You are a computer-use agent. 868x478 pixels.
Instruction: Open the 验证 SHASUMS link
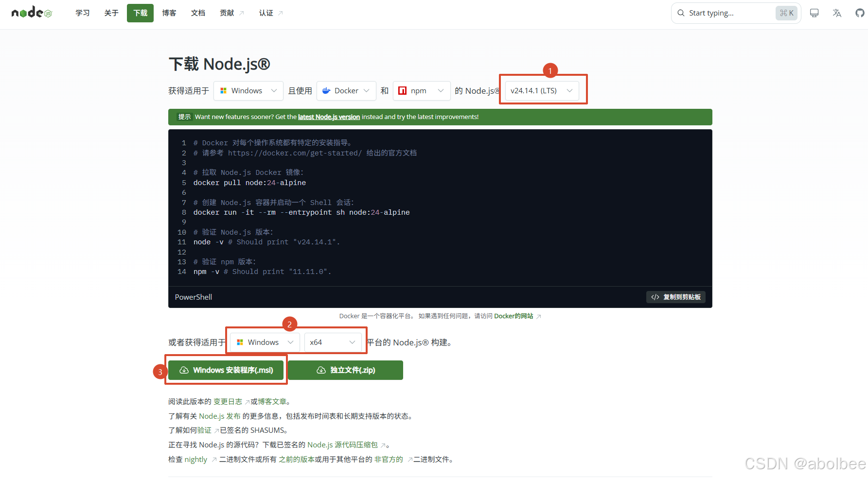pos(204,430)
